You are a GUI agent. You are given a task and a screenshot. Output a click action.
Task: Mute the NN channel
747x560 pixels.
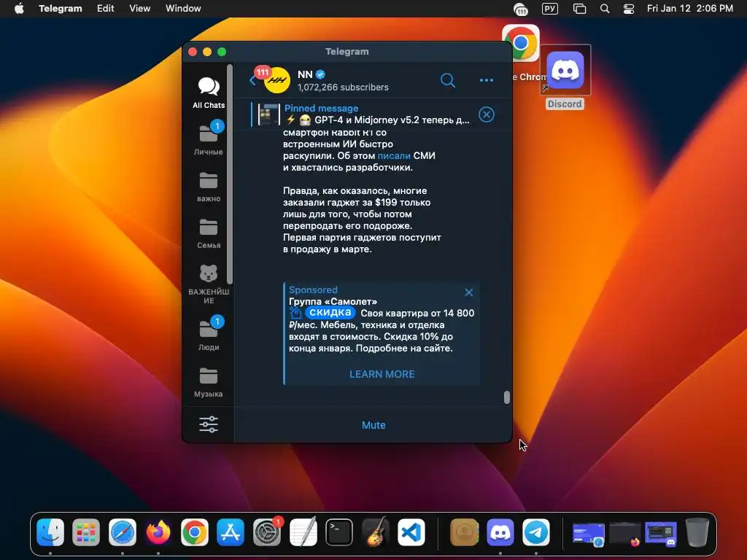click(x=373, y=425)
